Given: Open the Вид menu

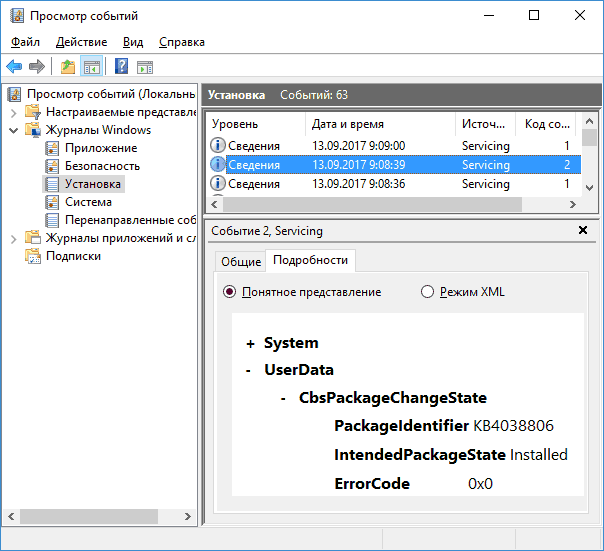Looking at the screenshot, I should click(x=133, y=42).
